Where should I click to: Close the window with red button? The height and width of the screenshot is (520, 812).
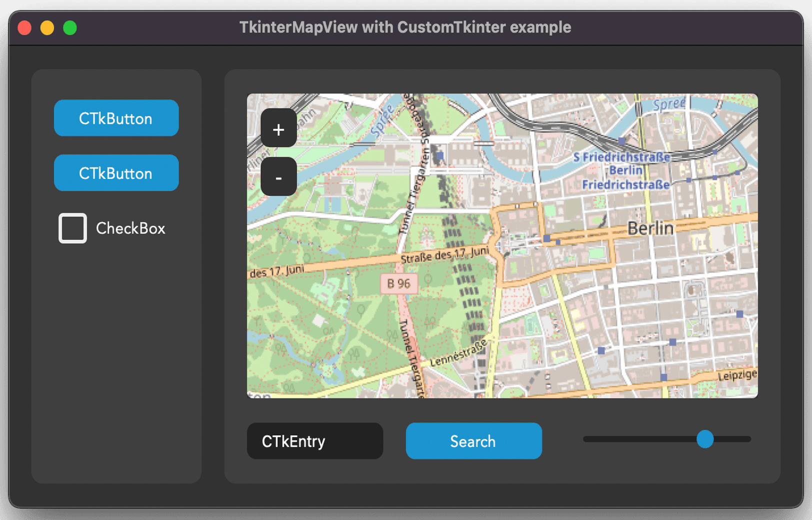click(24, 27)
